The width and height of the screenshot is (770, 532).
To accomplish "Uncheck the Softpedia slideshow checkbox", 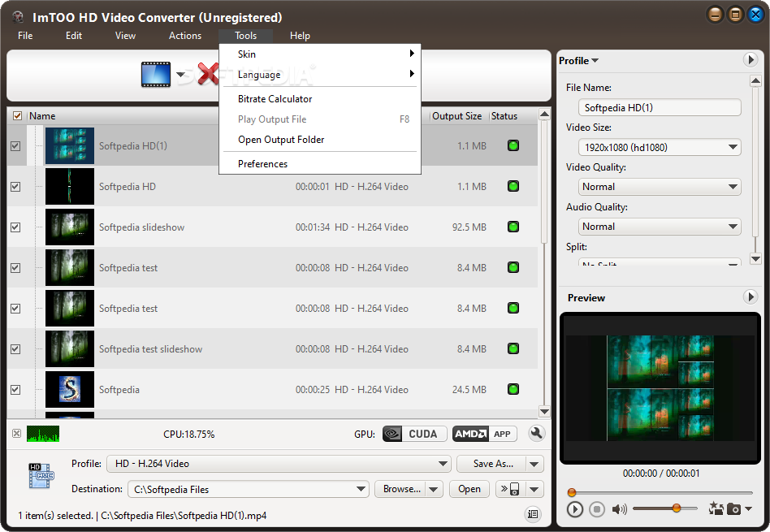I will coord(15,227).
